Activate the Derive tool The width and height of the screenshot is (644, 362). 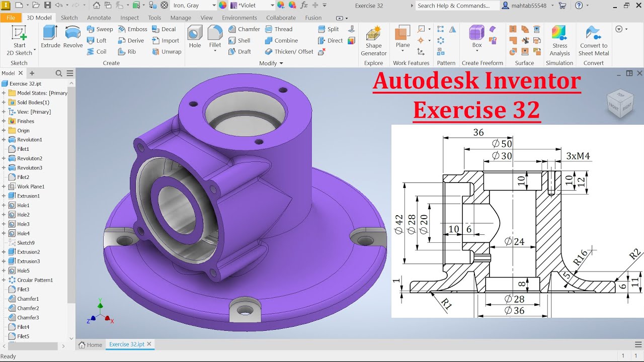[131, 40]
